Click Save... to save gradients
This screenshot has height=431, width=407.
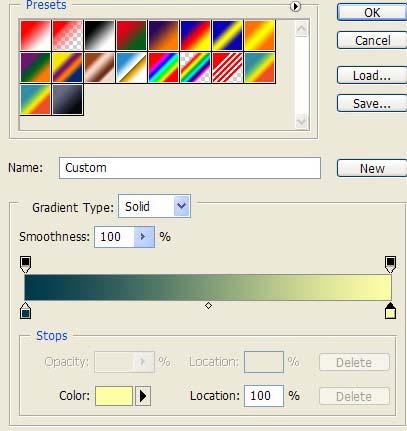point(372,104)
